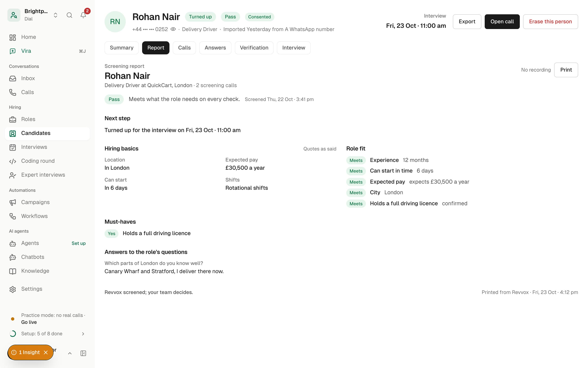Click Yes badge under Must-haves
Image resolution: width=588 pixels, height=368 pixels.
pos(111,234)
